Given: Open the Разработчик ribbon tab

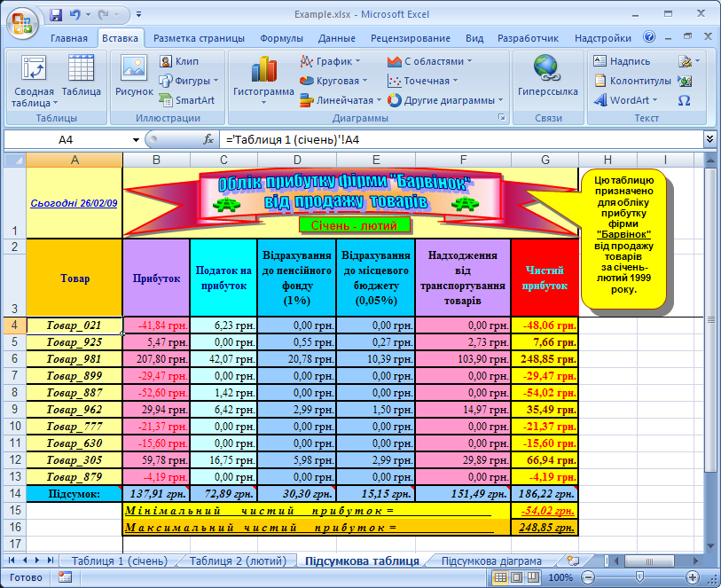Looking at the screenshot, I should [528, 38].
